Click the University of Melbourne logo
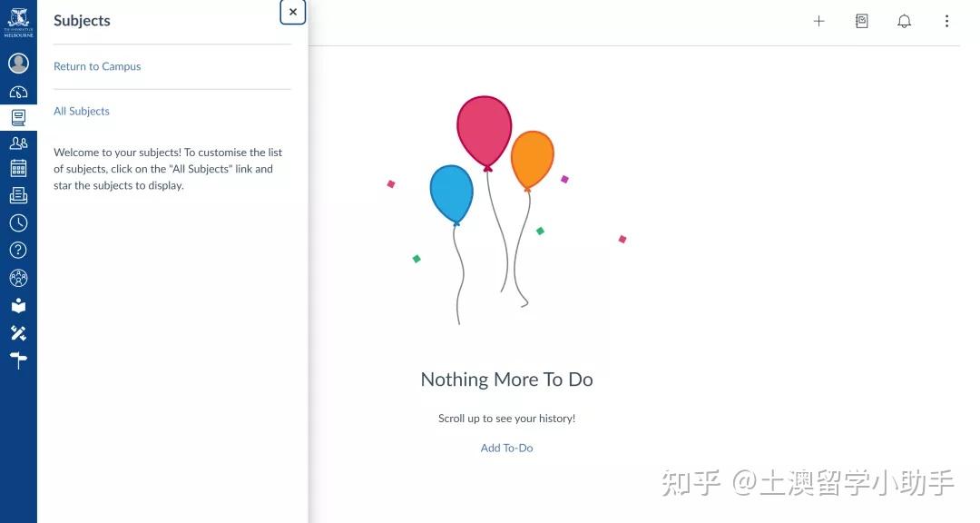Image resolution: width=980 pixels, height=523 pixels. click(x=18, y=20)
